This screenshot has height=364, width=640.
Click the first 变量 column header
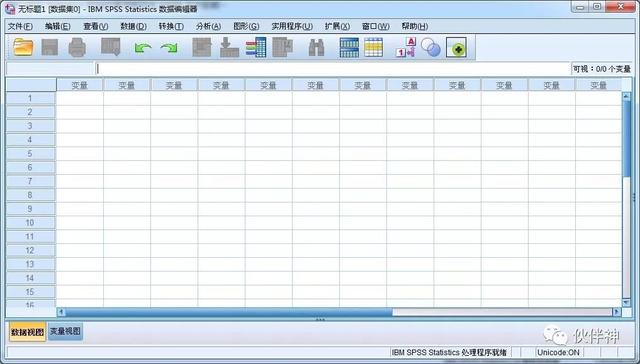click(80, 85)
